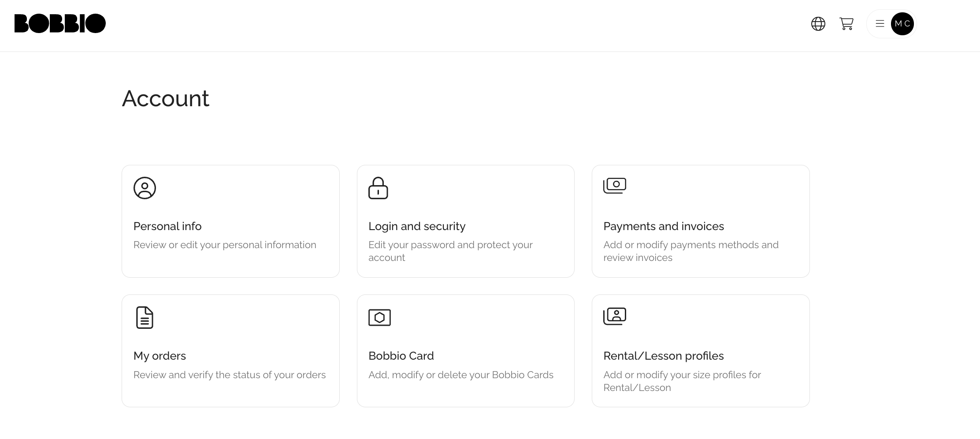This screenshot has width=980, height=439.
Task: Open Bobbio Card title link
Action: click(x=401, y=356)
